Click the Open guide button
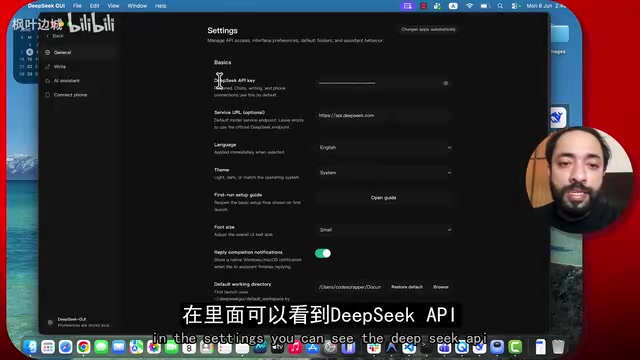 [x=384, y=198]
